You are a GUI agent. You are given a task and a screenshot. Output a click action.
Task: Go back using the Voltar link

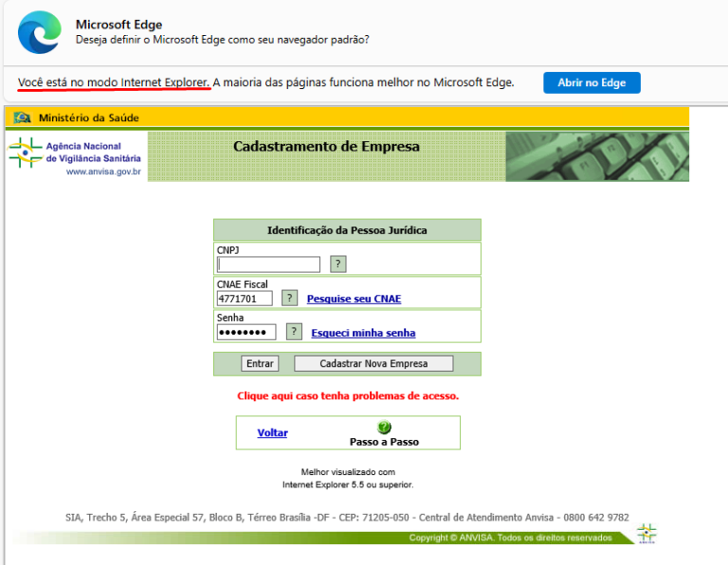tap(272, 433)
